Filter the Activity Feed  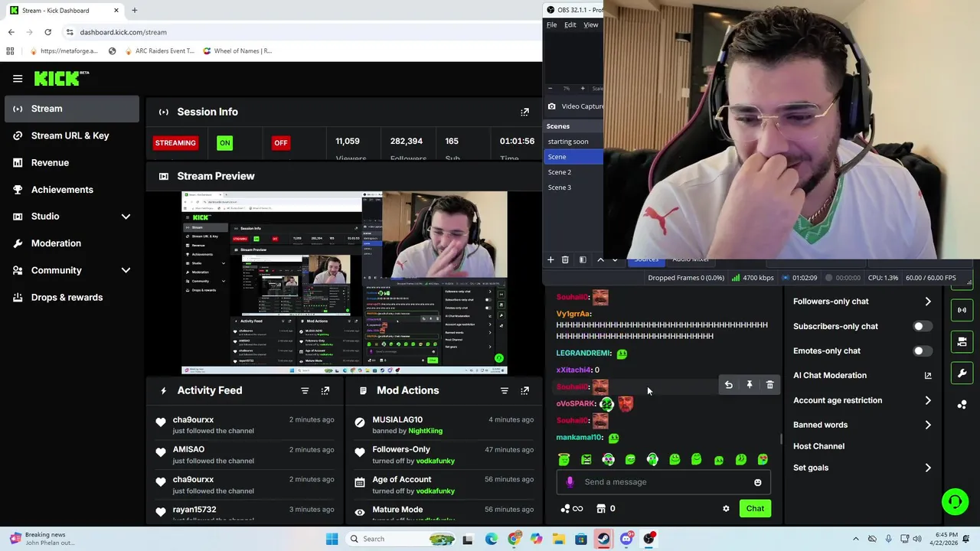[x=305, y=390]
